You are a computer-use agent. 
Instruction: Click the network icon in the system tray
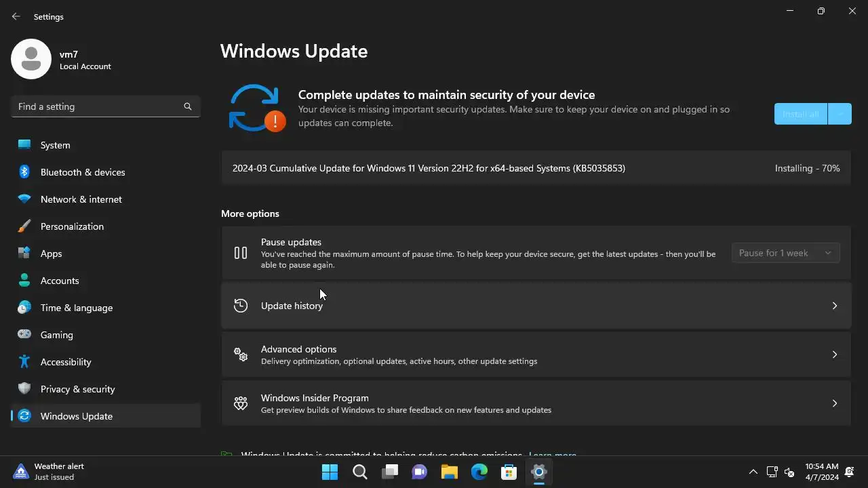772,472
